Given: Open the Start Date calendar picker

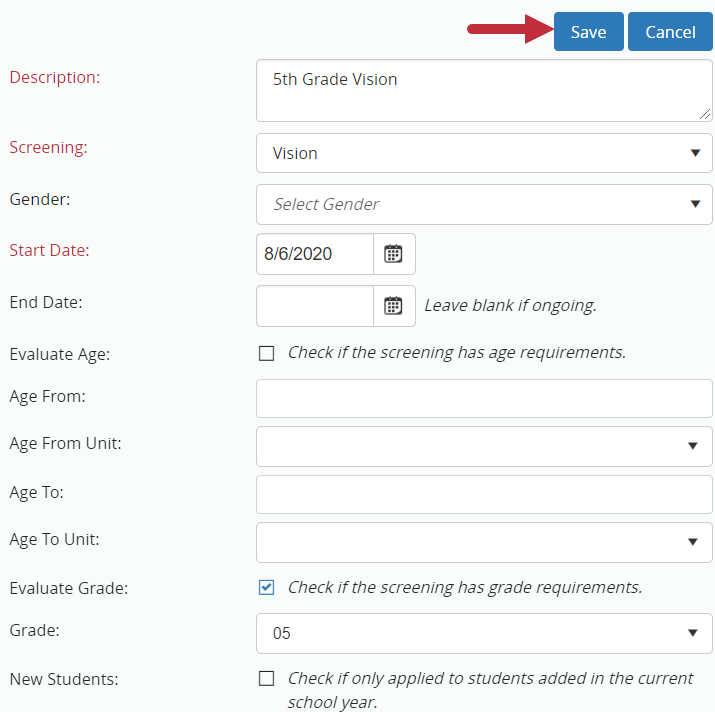Looking at the screenshot, I should pyautogui.click(x=394, y=254).
